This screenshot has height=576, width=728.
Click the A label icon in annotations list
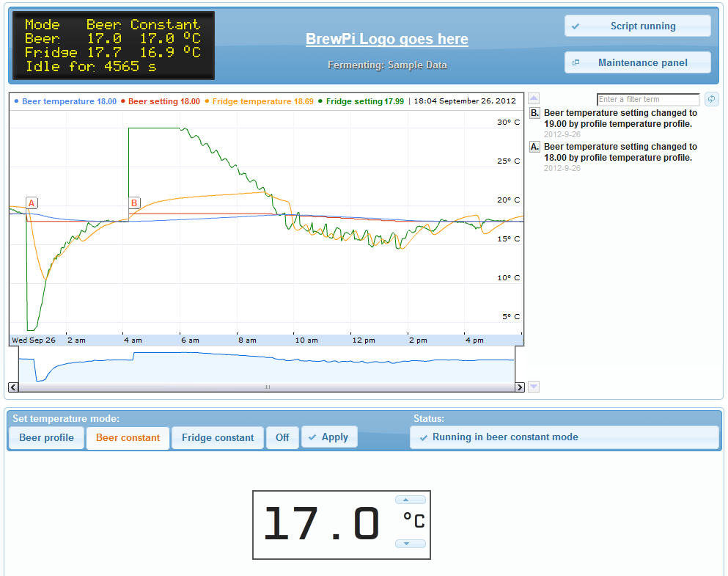535,147
